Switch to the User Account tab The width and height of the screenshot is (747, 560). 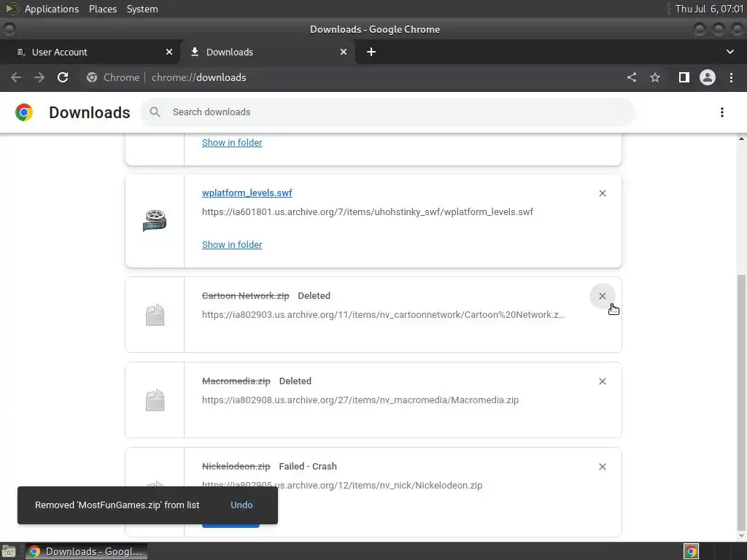tap(90, 52)
